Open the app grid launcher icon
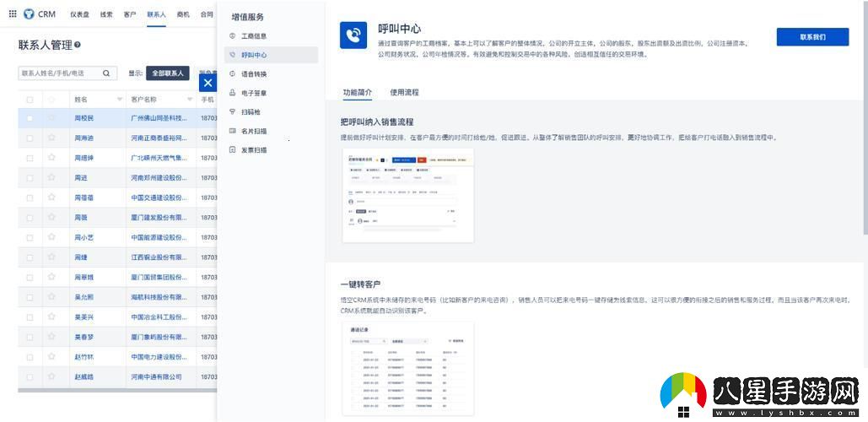The width and height of the screenshot is (868, 422). pos(13,14)
